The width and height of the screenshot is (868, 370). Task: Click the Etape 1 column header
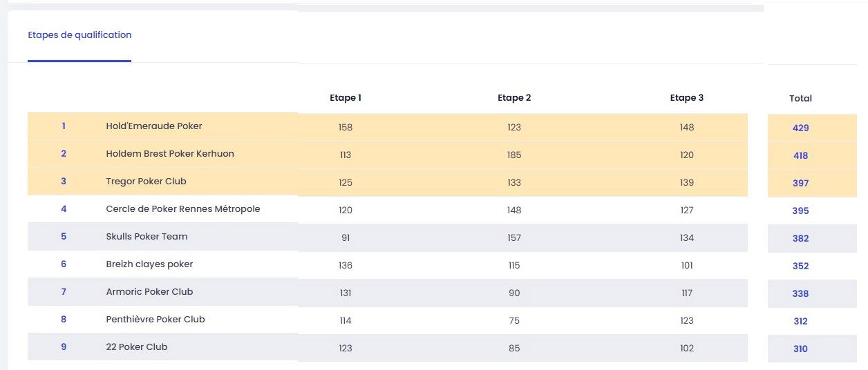coord(346,98)
